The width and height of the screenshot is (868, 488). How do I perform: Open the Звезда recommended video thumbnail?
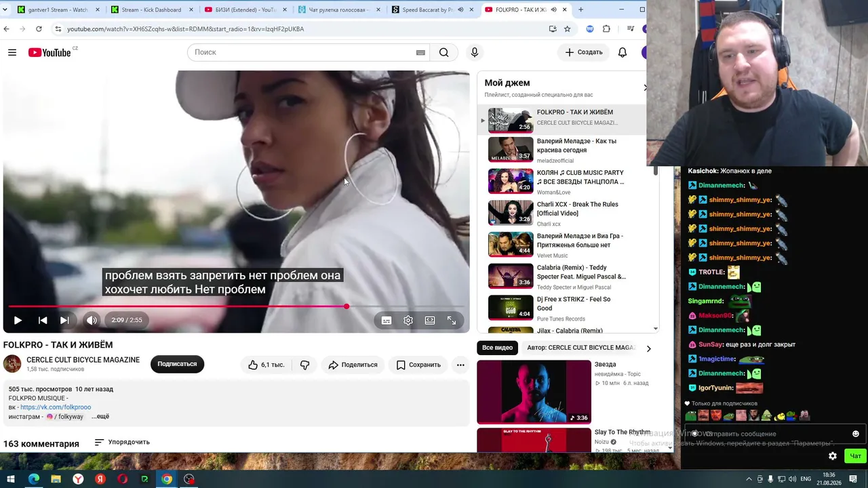(x=534, y=392)
